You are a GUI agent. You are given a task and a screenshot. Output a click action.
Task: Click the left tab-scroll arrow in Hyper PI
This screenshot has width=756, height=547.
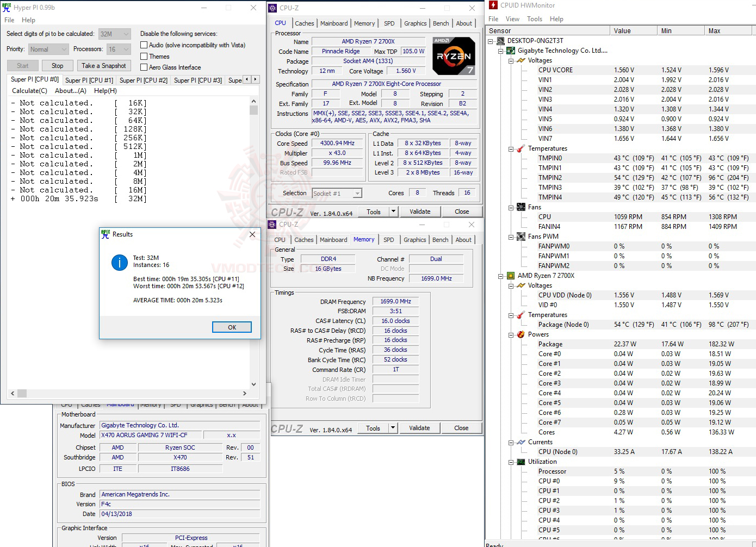(246, 79)
